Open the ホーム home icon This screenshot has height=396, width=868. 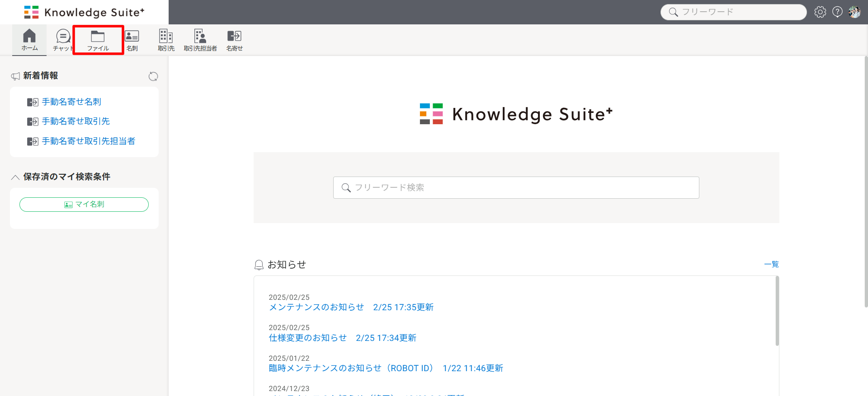(x=29, y=40)
